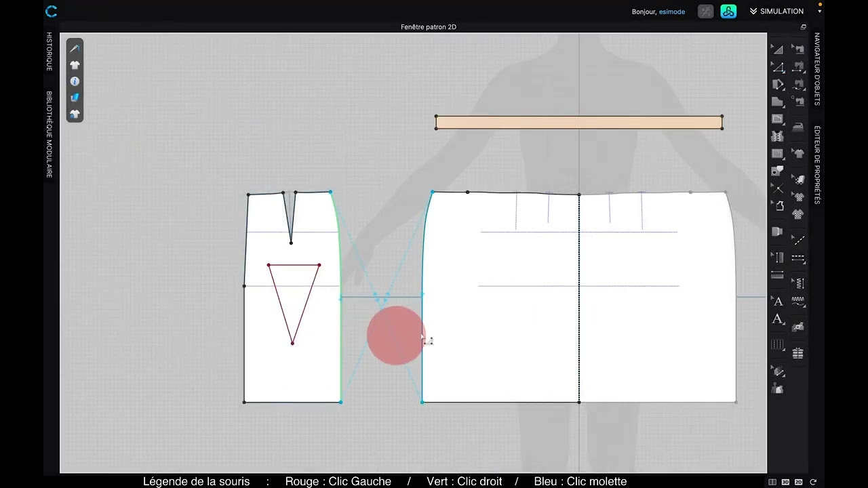Select the internal shape folder tool
This screenshot has height=488, width=868.
[x=778, y=119]
